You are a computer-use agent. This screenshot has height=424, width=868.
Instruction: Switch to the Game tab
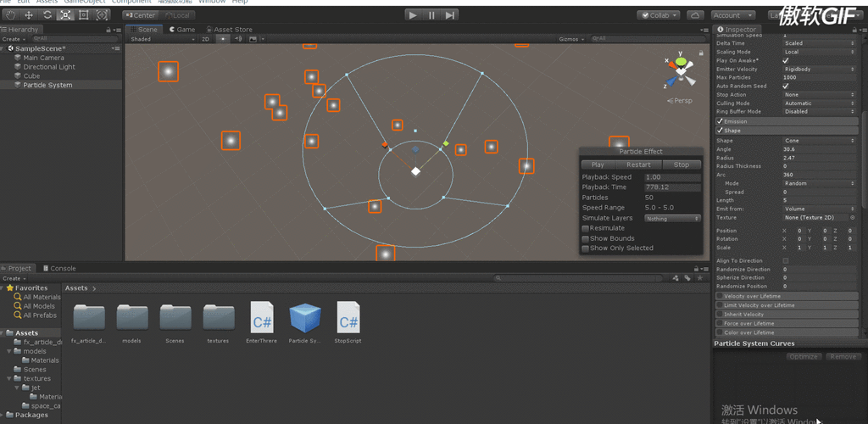point(181,30)
